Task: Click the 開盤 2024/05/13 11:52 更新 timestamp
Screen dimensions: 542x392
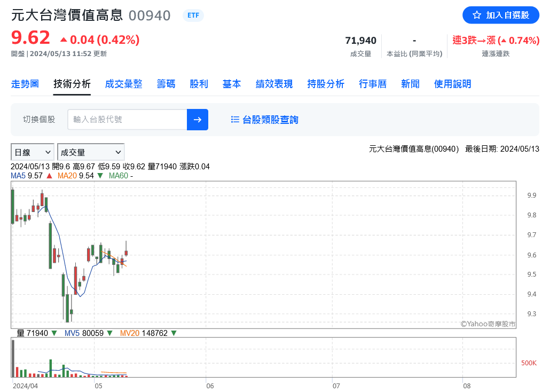Action: (x=59, y=53)
